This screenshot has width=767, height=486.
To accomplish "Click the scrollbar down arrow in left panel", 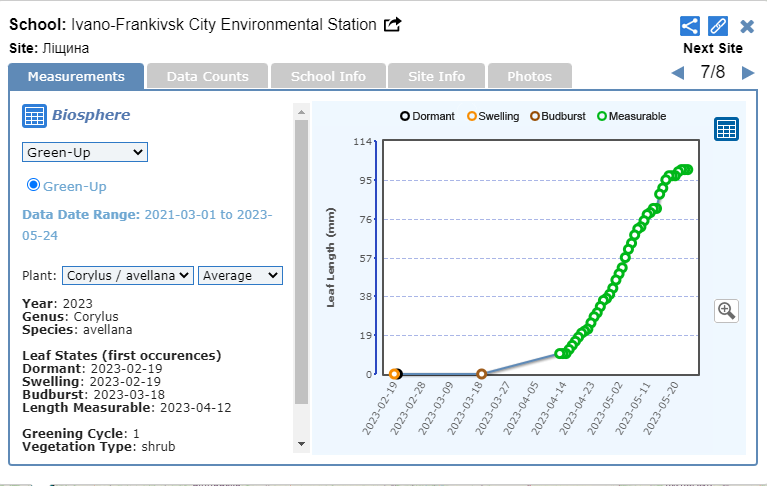I will coord(301,444).
